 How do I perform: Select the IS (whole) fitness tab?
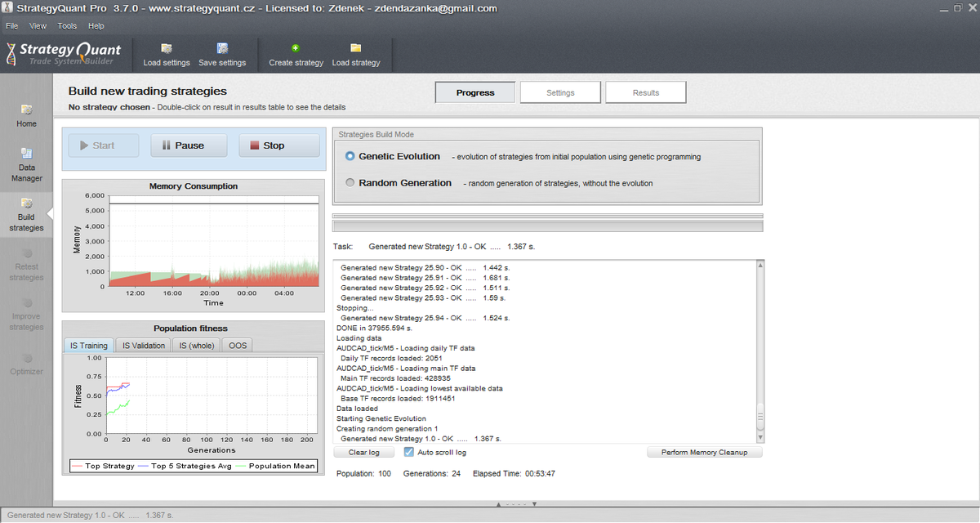[197, 346]
